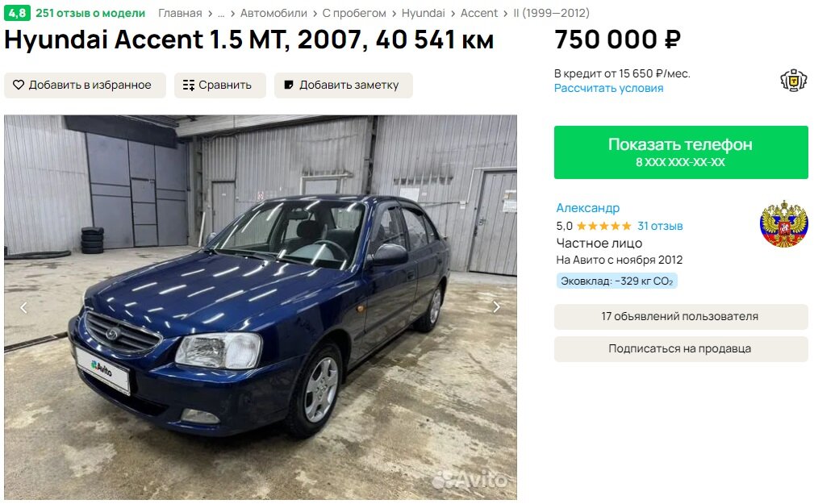Show the next car photo arrow
This screenshot has height=504, width=814.
496,306
